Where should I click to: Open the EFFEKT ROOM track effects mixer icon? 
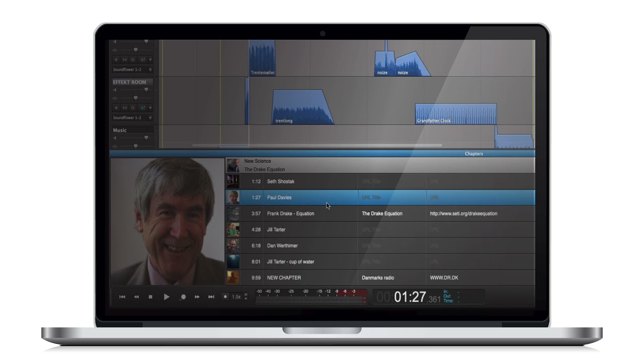point(142,108)
